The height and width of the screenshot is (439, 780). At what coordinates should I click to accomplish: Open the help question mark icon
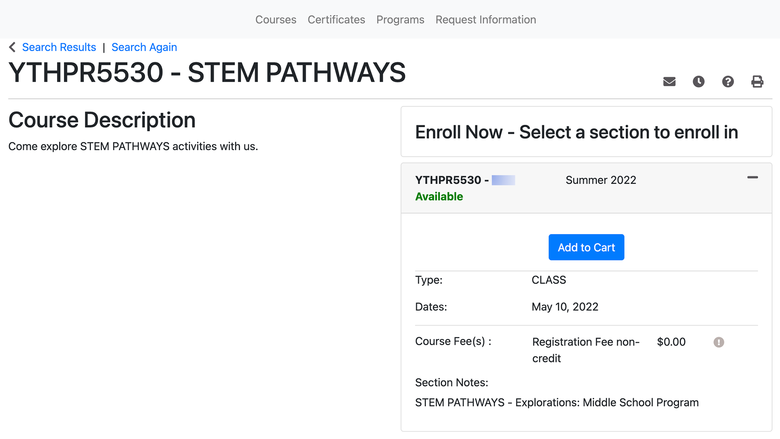pyautogui.click(x=728, y=82)
